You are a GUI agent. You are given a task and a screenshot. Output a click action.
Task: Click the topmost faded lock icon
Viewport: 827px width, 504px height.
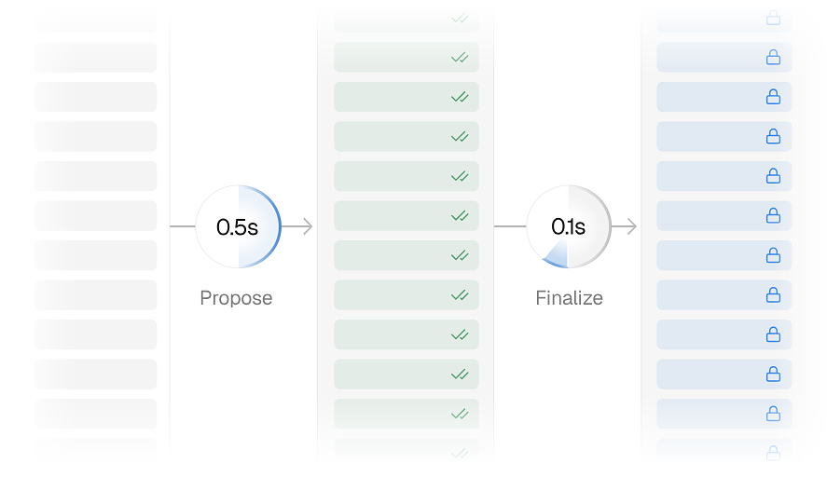[x=773, y=18]
